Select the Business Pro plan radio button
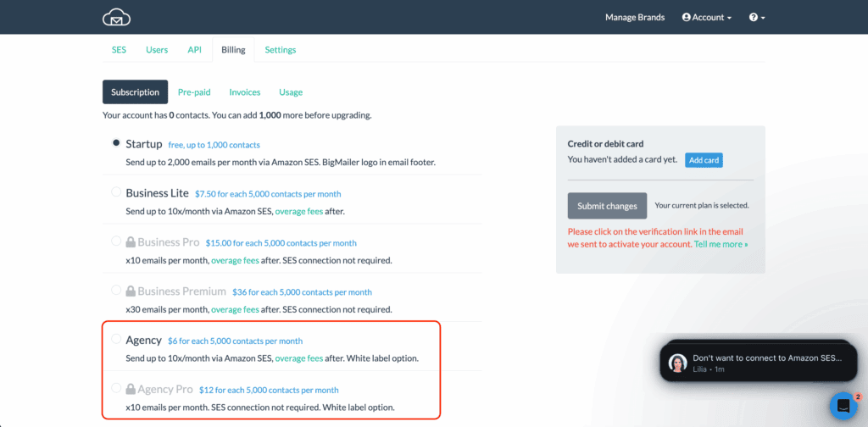The height and width of the screenshot is (427, 868). (x=115, y=241)
